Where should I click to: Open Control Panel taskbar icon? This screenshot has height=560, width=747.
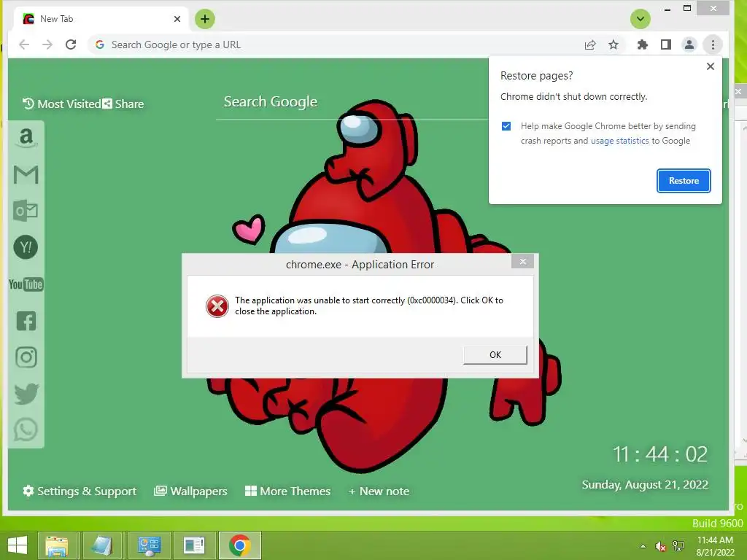pos(149,545)
